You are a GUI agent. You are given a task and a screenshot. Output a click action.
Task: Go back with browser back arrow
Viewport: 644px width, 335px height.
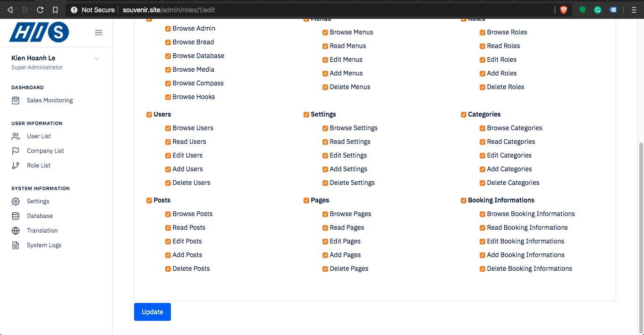pos(10,9)
